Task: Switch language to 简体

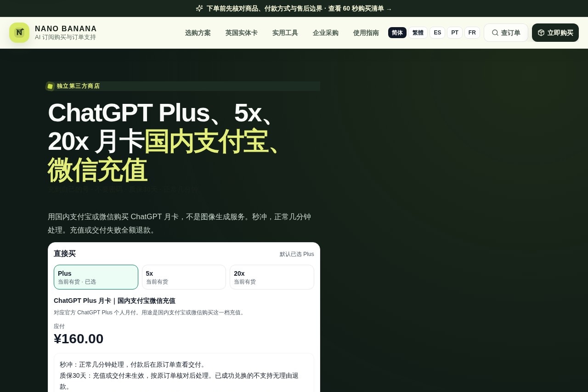Action: tap(397, 33)
